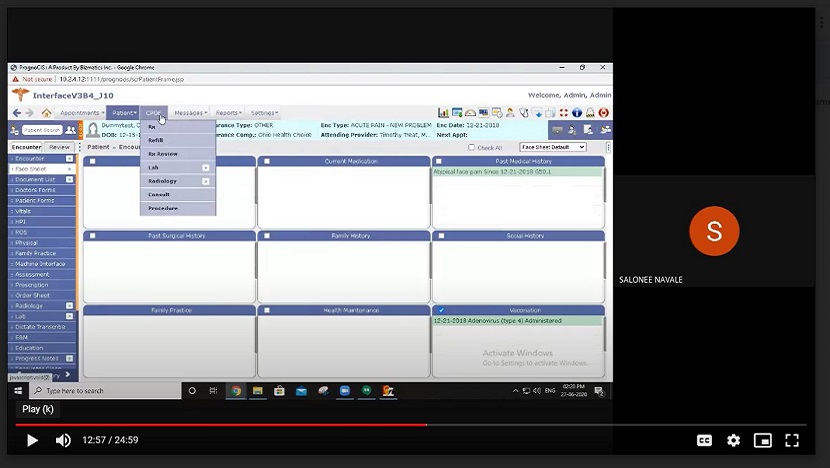Open Zoom from the Windows taskbar
The width and height of the screenshot is (830, 468).
coord(345,391)
